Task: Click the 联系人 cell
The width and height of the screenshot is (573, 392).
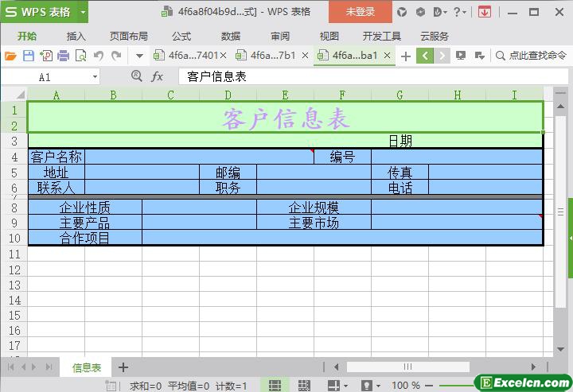Action: click(x=57, y=188)
